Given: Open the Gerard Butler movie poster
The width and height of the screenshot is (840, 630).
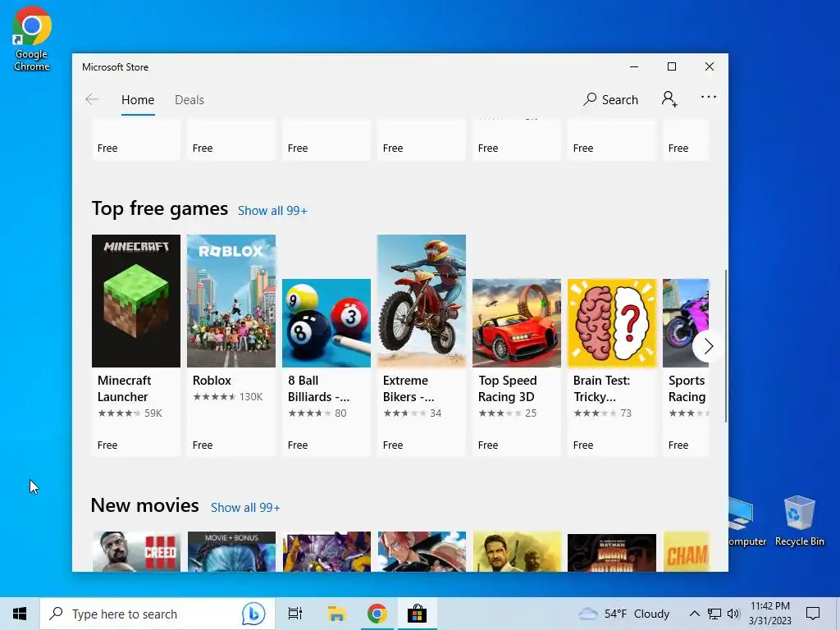Looking at the screenshot, I should (x=517, y=551).
